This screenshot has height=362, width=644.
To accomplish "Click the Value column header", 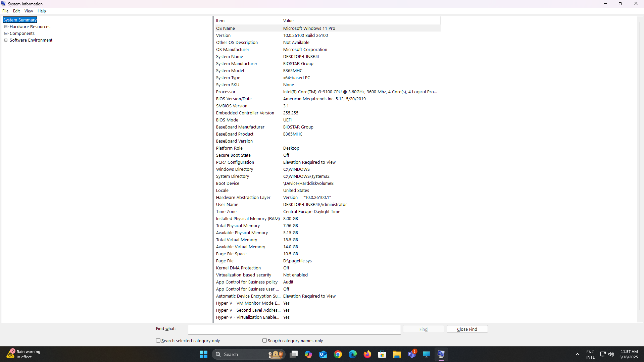I will pyautogui.click(x=361, y=21).
